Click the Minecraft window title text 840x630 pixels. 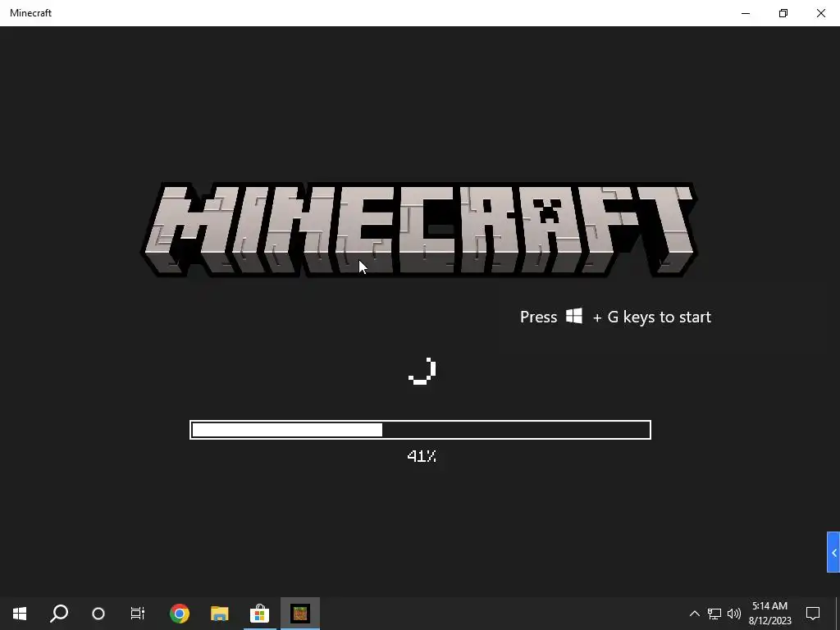30,13
